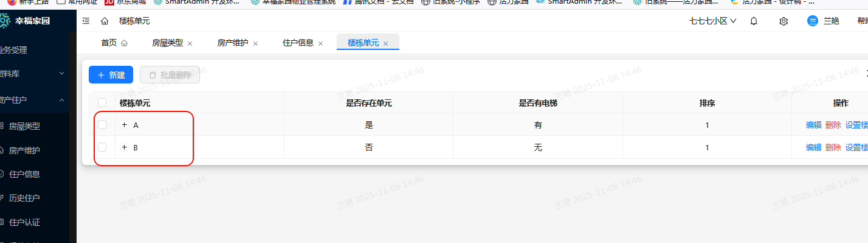The height and width of the screenshot is (243, 868).
Task: Switch to the 房产维护 tab
Action: tap(233, 43)
